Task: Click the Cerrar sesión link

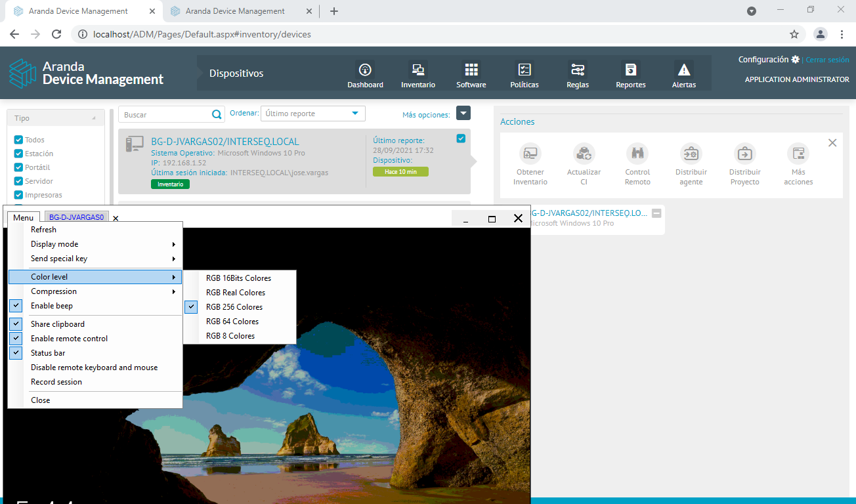Action: 827,60
